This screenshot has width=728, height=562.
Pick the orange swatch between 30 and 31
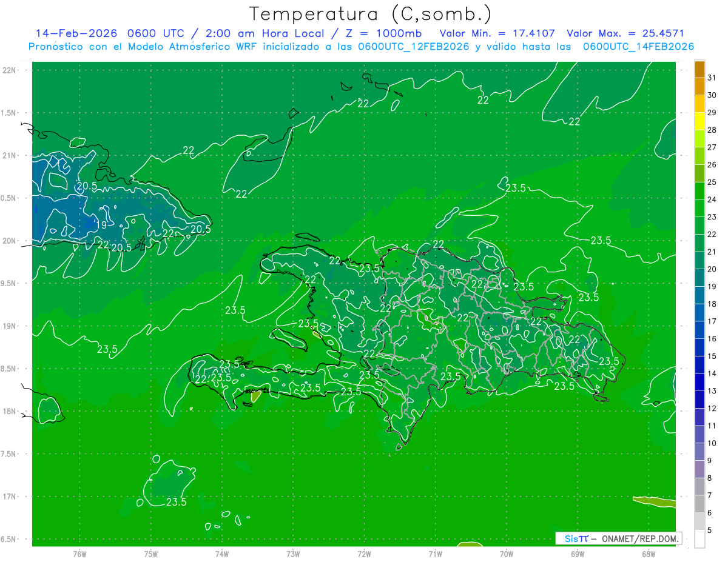(699, 86)
